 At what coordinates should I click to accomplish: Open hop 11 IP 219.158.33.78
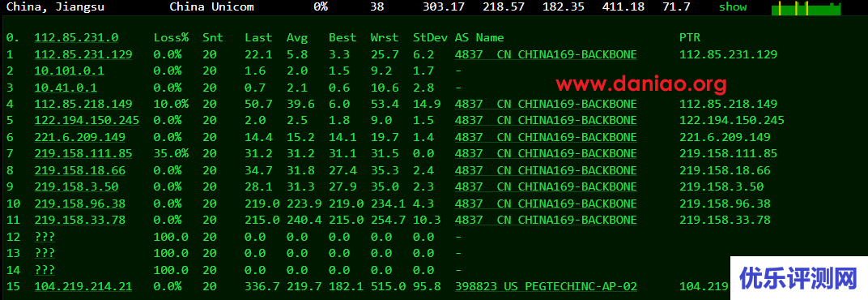[79, 221]
